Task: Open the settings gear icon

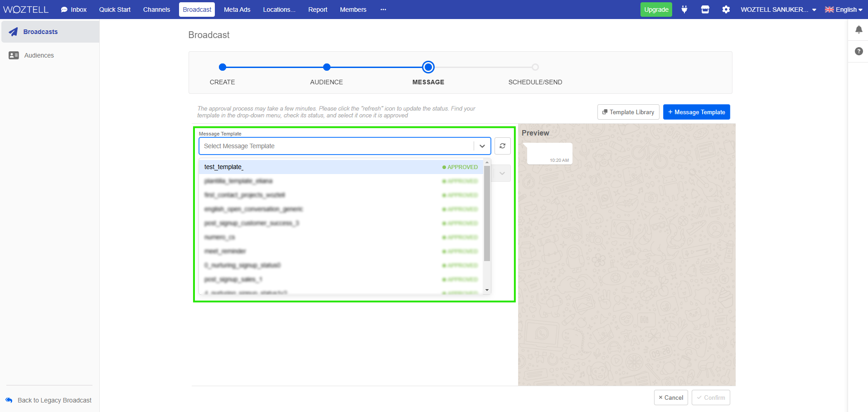Action: coord(726,10)
